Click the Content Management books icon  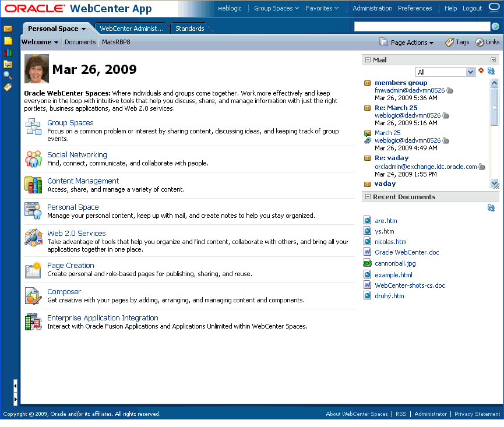click(33, 185)
